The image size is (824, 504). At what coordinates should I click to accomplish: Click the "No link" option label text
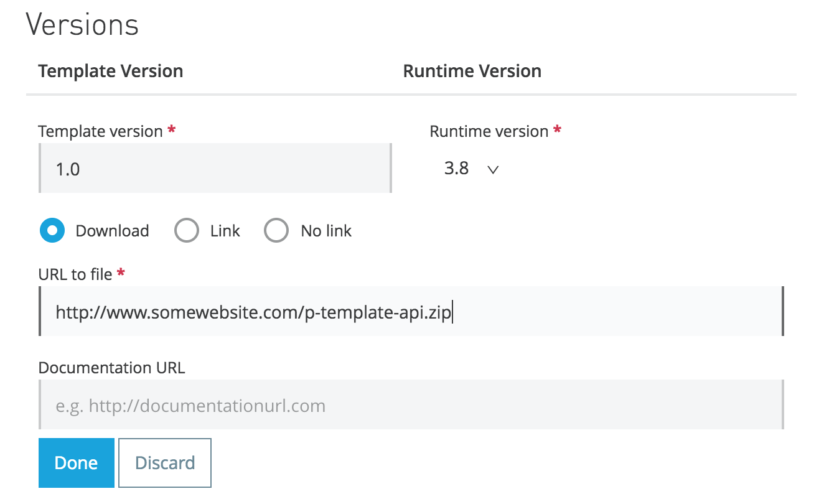point(326,231)
